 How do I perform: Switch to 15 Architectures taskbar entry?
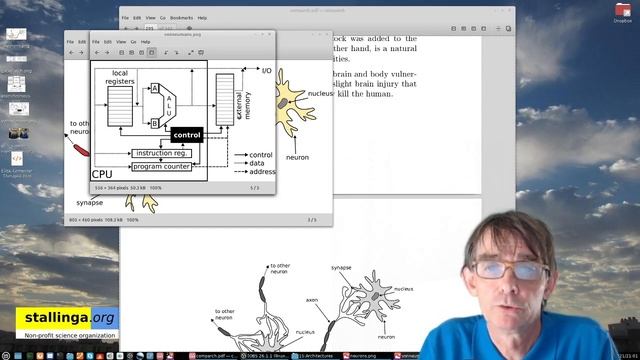pos(316,356)
